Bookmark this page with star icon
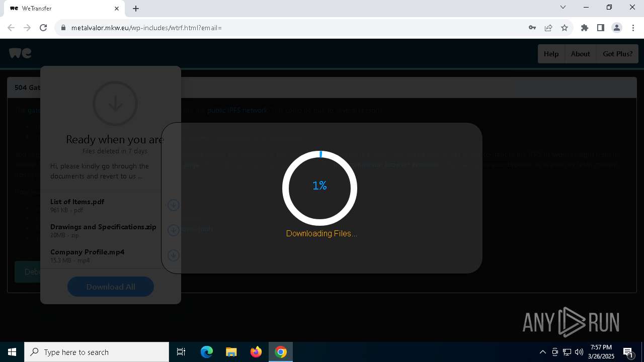 565,28
